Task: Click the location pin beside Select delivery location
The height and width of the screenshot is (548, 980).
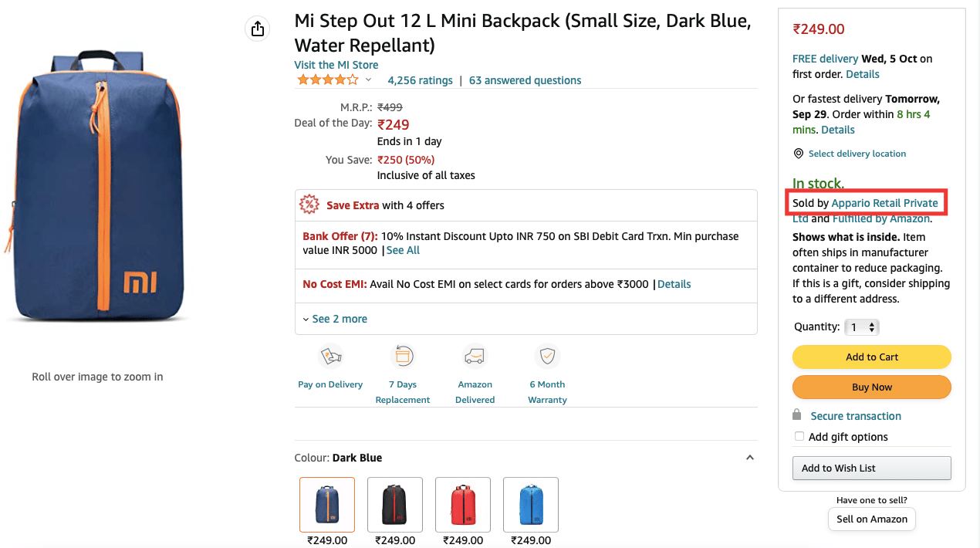Action: pos(798,153)
